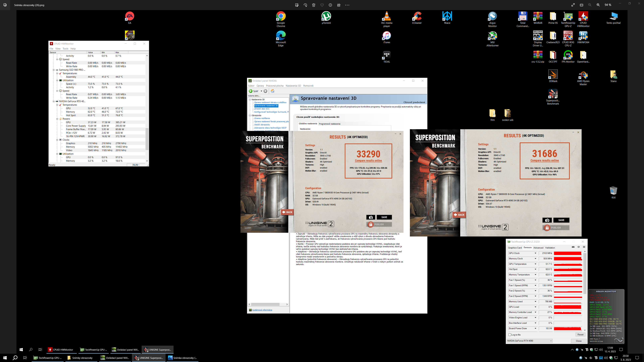Open the AMD Ryzen Master desktop icon
The width and height of the screenshot is (644, 362).
583,77
